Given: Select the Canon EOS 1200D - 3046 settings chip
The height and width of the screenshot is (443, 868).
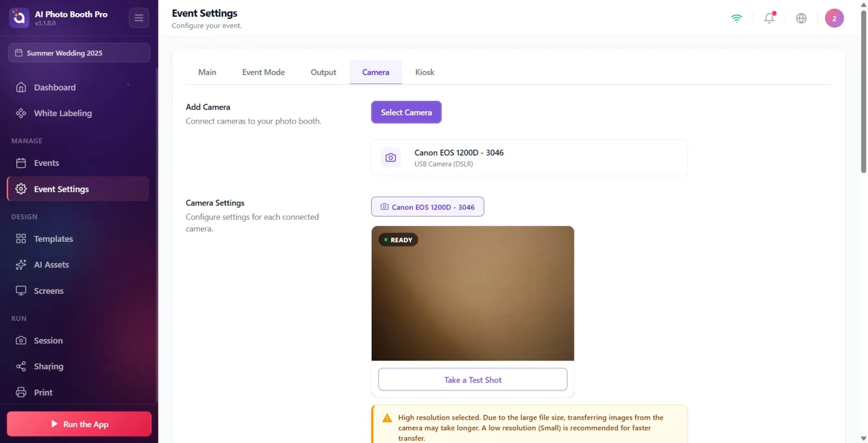Looking at the screenshot, I should [x=427, y=207].
